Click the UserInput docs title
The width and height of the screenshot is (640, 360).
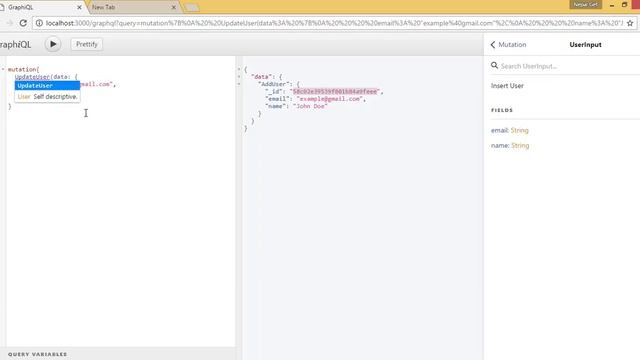click(x=585, y=44)
